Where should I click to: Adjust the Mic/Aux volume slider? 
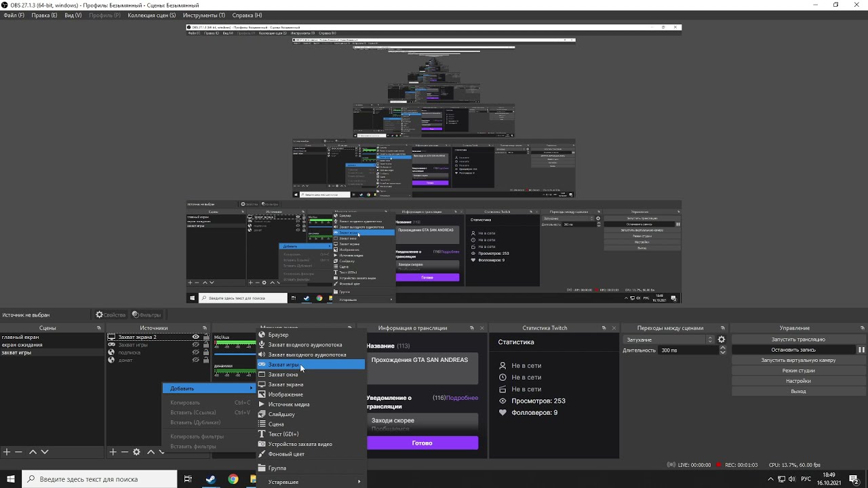(235, 356)
